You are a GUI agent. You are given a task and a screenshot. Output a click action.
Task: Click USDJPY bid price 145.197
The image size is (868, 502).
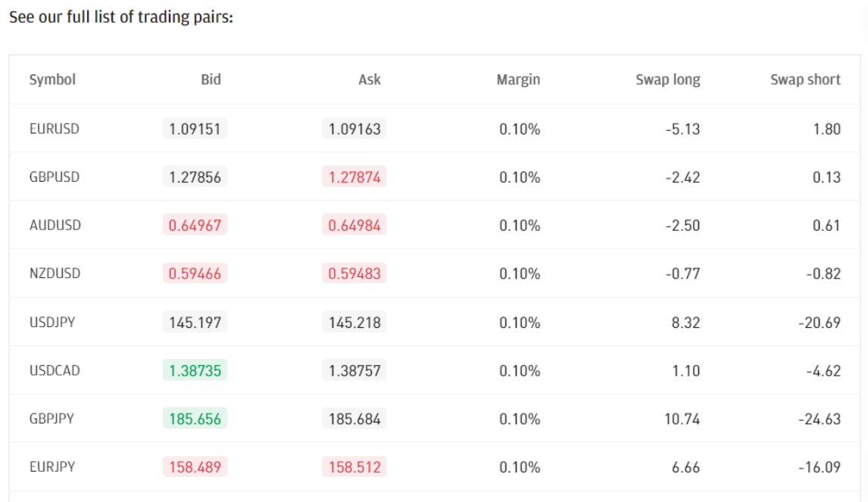pos(195,322)
